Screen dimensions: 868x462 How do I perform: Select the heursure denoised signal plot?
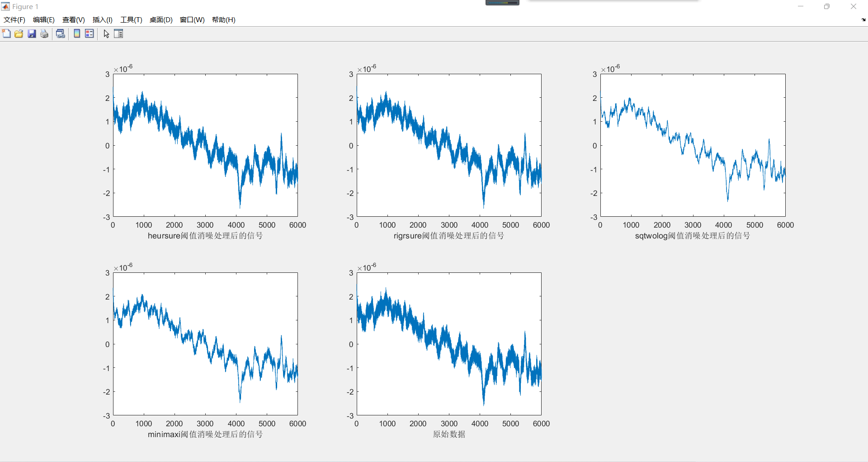[x=205, y=145]
